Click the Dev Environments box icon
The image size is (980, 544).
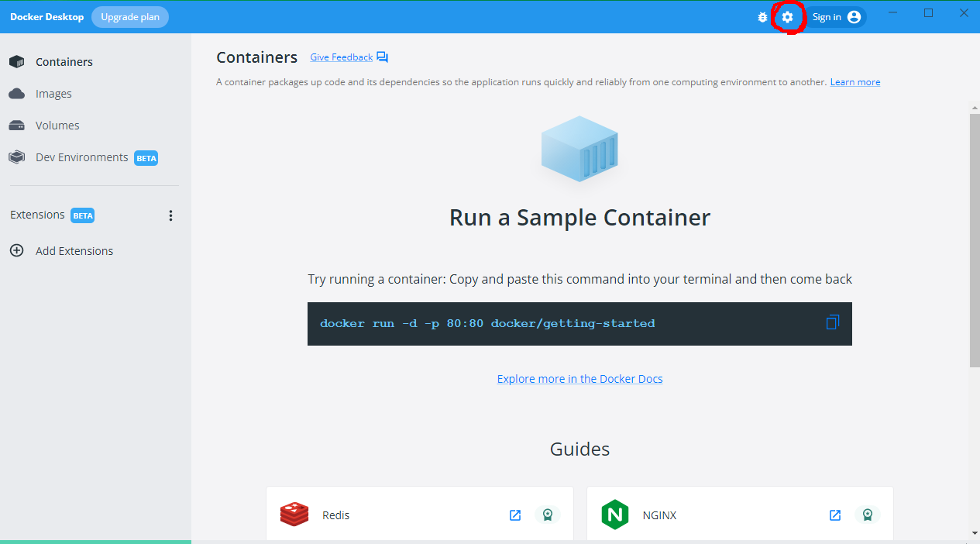pos(16,157)
